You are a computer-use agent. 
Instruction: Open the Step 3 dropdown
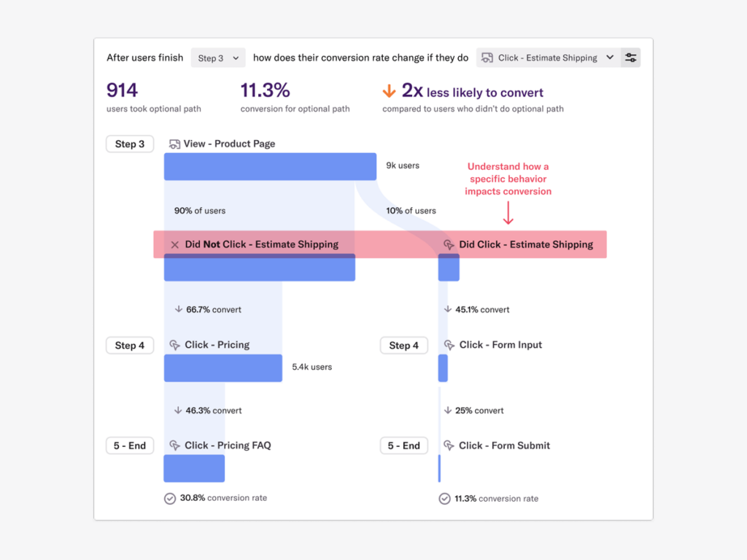pos(217,58)
